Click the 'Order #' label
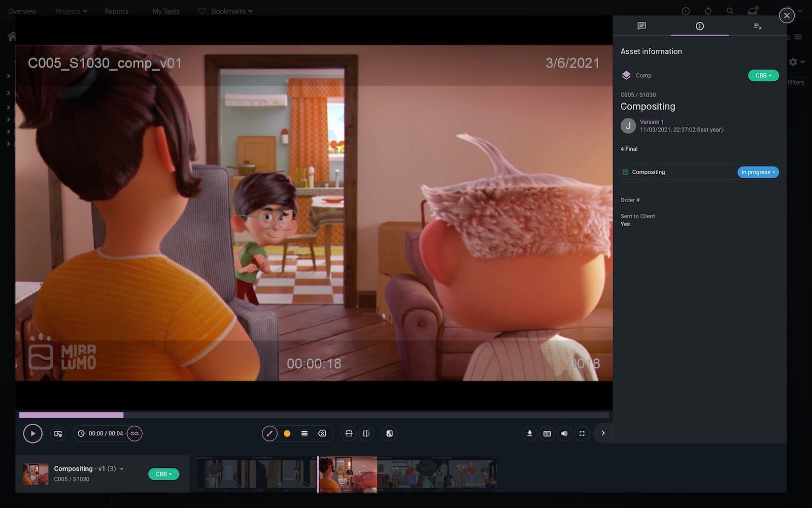The width and height of the screenshot is (812, 508). tap(630, 200)
